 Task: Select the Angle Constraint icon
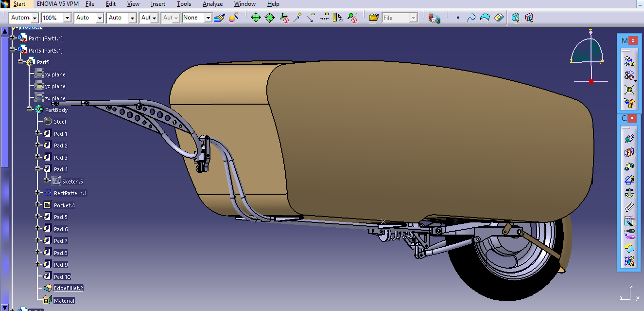(629, 180)
